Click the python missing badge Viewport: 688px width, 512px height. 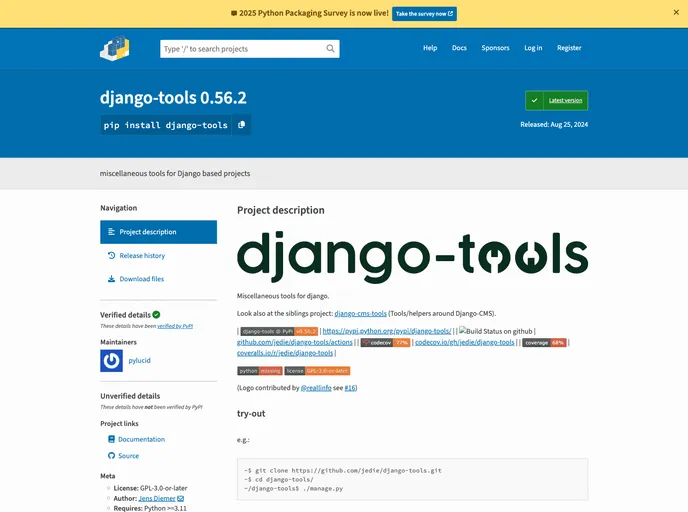[260, 371]
